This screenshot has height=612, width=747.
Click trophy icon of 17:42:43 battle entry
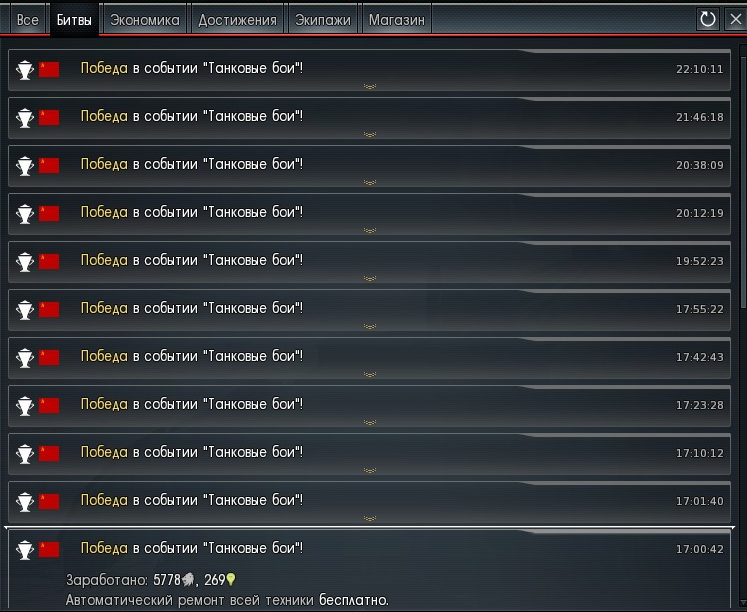point(25,358)
